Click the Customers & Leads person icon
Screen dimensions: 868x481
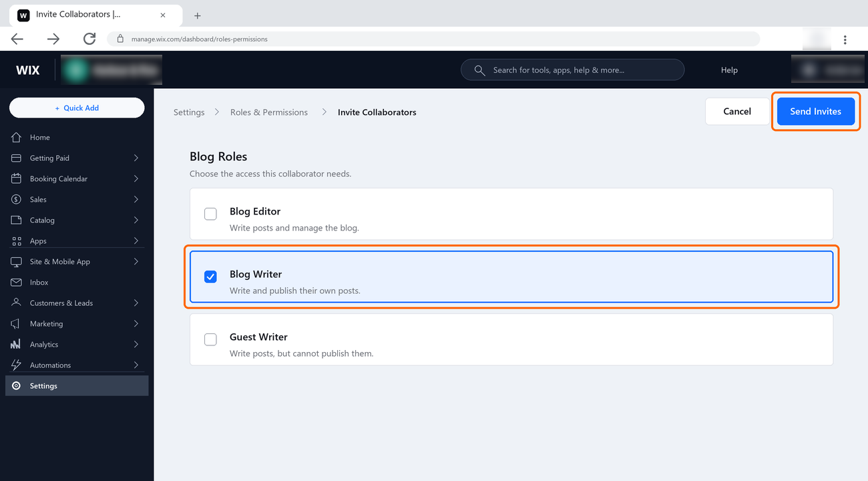17,303
